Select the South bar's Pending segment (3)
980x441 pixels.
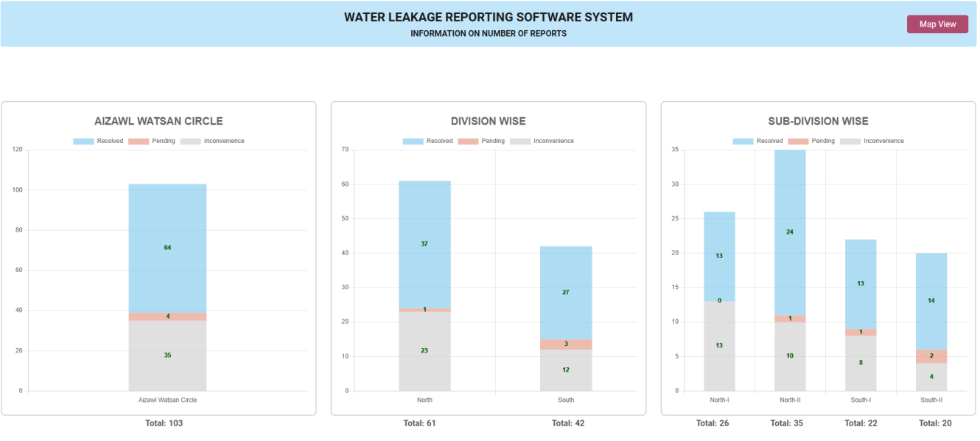click(566, 344)
